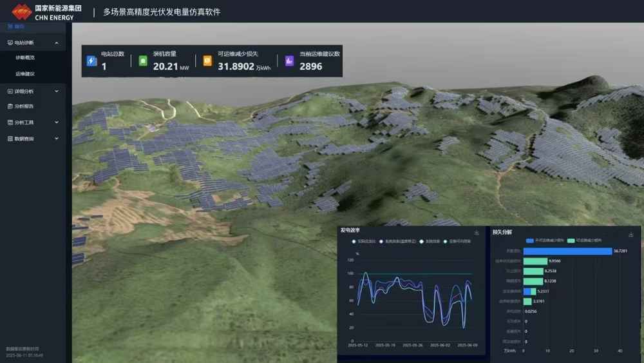Click the green 装机容量 icon
Image resolution: width=644 pixels, height=363 pixels.
point(143,61)
